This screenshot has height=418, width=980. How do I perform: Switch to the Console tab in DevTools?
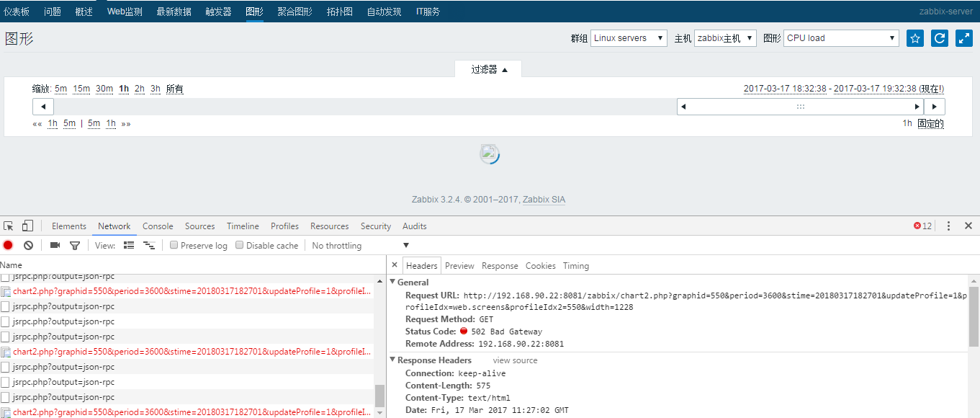(157, 226)
